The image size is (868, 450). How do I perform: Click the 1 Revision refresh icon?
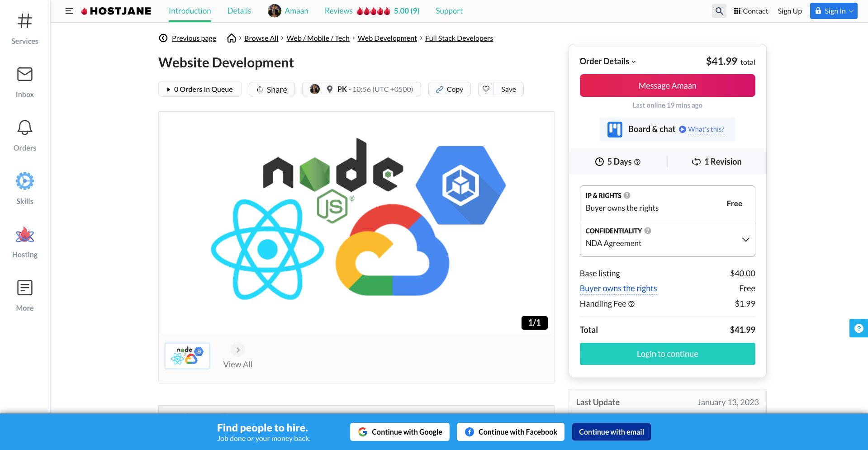point(696,162)
